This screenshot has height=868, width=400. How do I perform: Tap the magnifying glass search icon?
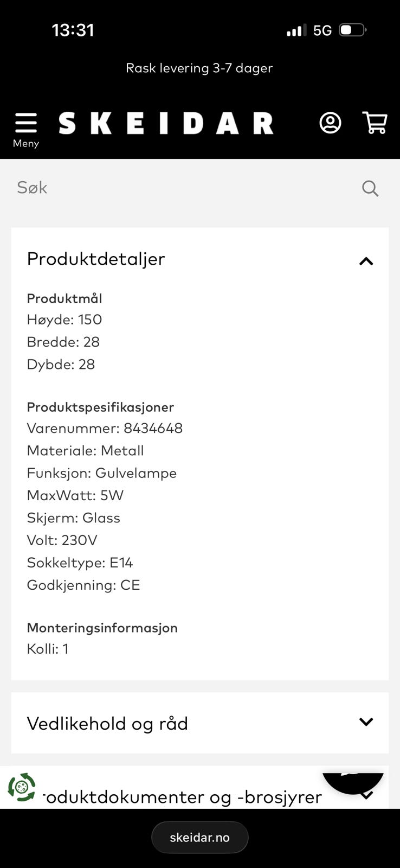tap(370, 188)
